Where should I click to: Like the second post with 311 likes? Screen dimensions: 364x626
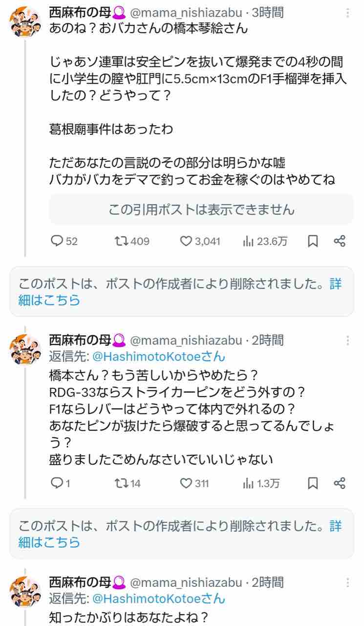[194, 483]
